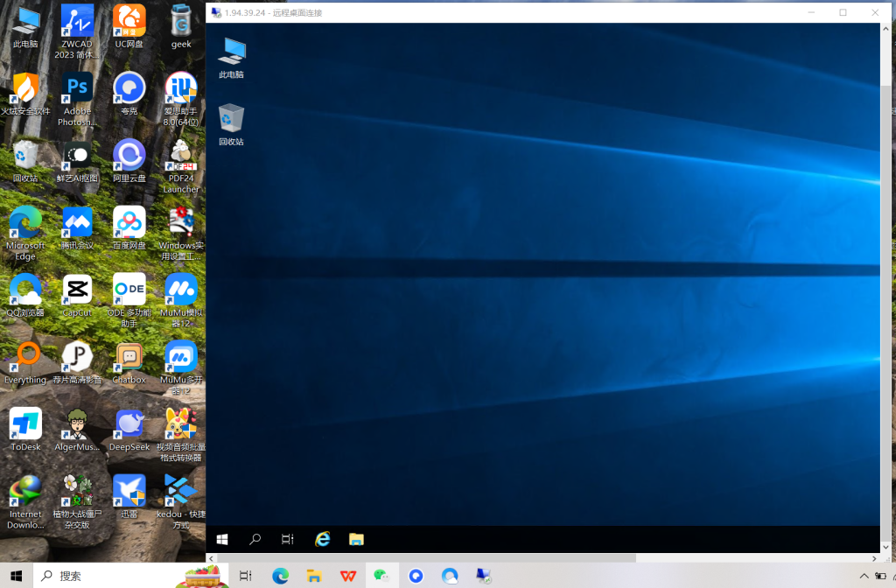Open 此电脑 icon inside remote desktop window

pyautogui.click(x=231, y=57)
